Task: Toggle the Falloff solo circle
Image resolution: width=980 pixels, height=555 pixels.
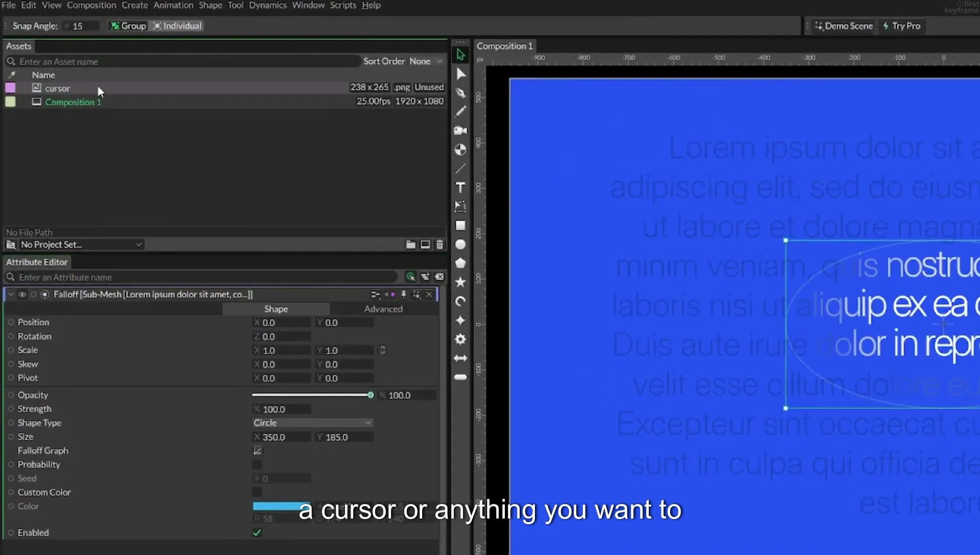Action: [x=33, y=294]
